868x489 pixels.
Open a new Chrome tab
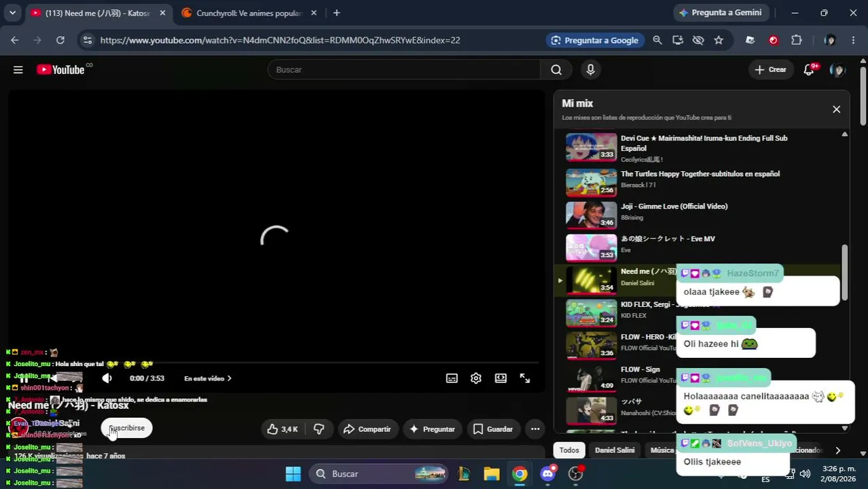coord(336,13)
